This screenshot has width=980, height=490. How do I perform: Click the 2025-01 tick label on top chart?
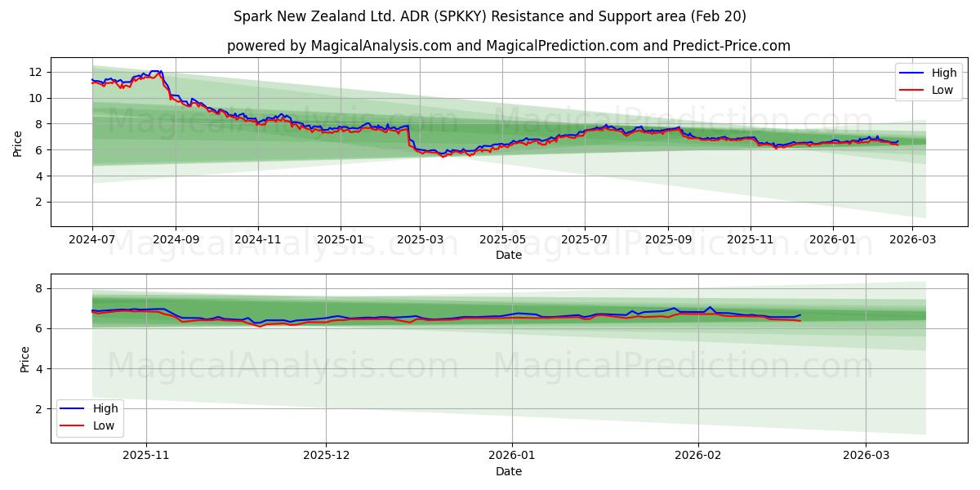click(341, 240)
